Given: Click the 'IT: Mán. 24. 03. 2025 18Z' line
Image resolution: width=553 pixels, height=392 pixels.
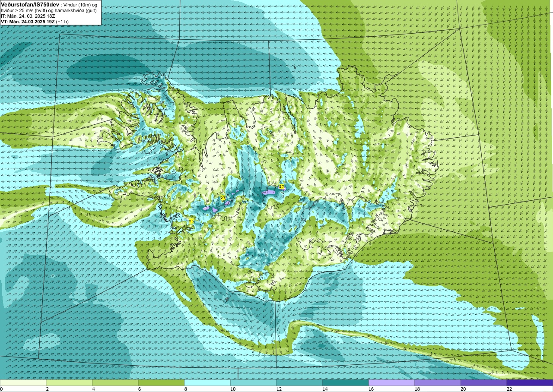Looking at the screenshot, I should tap(28, 16).
